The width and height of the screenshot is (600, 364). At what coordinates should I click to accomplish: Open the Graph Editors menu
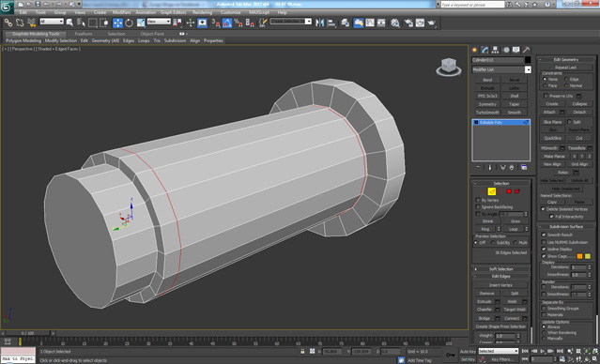(173, 12)
